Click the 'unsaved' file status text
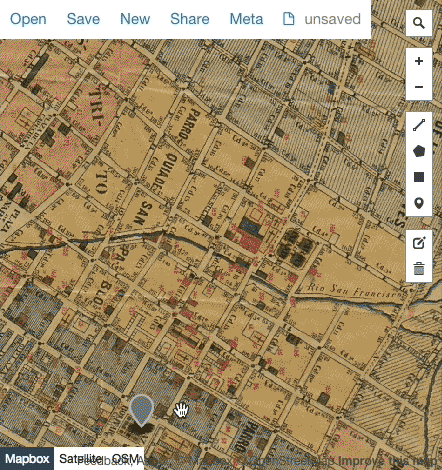Screen dimensions: 442x470 click(333, 19)
